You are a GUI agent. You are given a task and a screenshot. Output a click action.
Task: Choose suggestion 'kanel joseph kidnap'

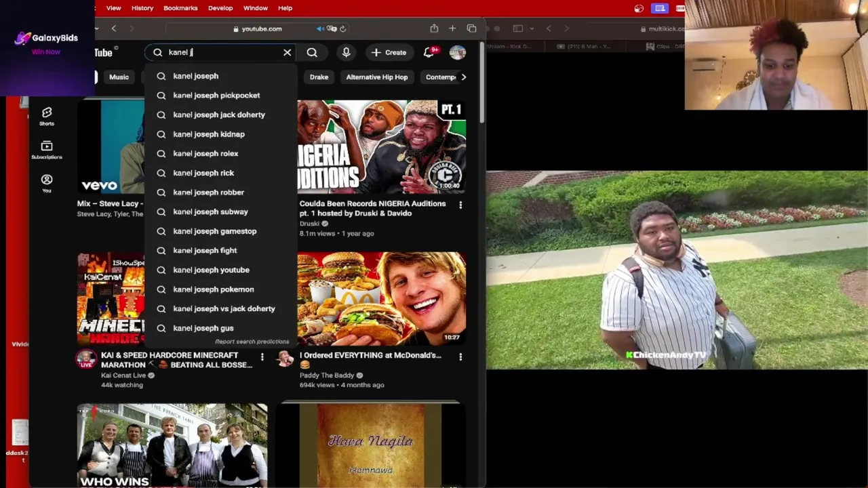coord(220,134)
